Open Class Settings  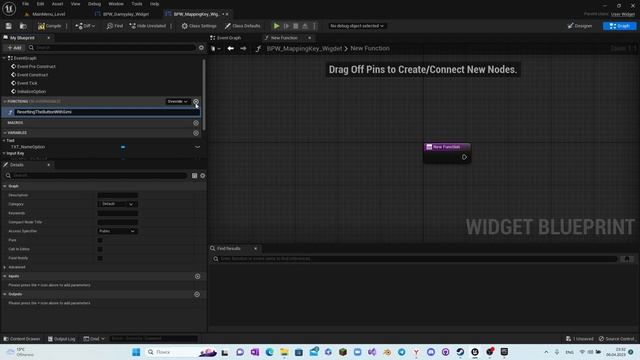tap(199, 26)
